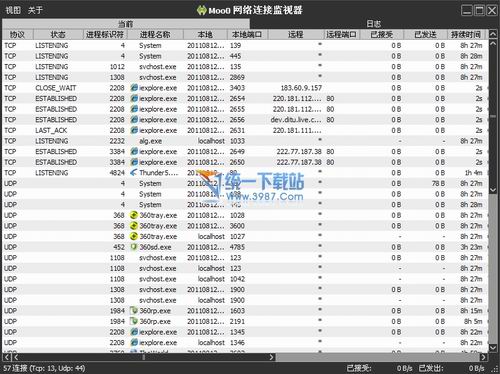Click vertical scrollbar up arrow at top

pos(493,34)
